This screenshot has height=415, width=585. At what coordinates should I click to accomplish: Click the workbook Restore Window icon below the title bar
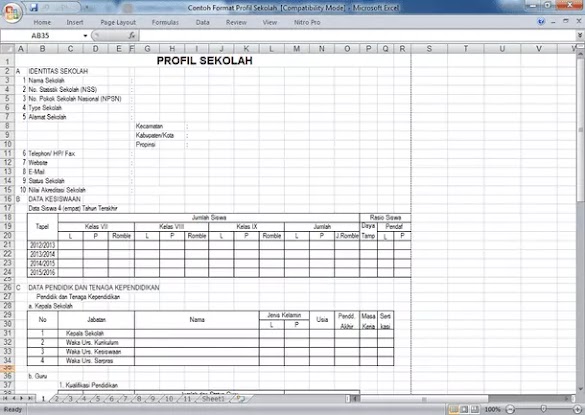[566, 22]
